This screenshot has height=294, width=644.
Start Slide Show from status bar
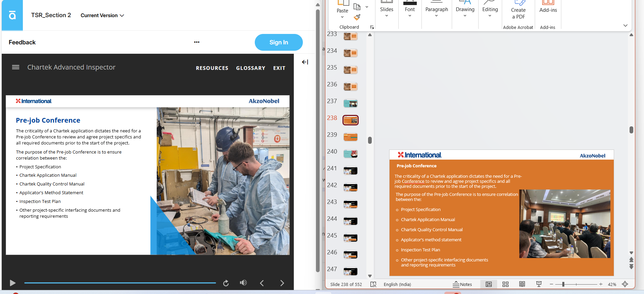click(x=539, y=284)
